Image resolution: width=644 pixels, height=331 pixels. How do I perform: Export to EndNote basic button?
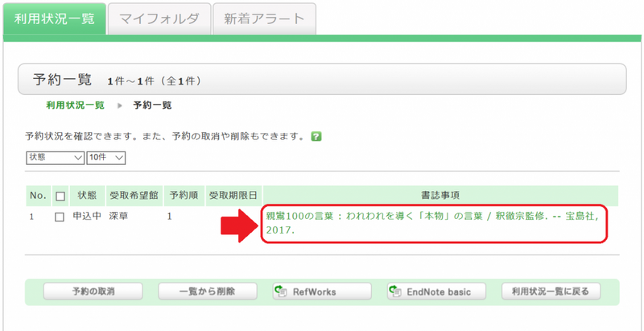[436, 292]
